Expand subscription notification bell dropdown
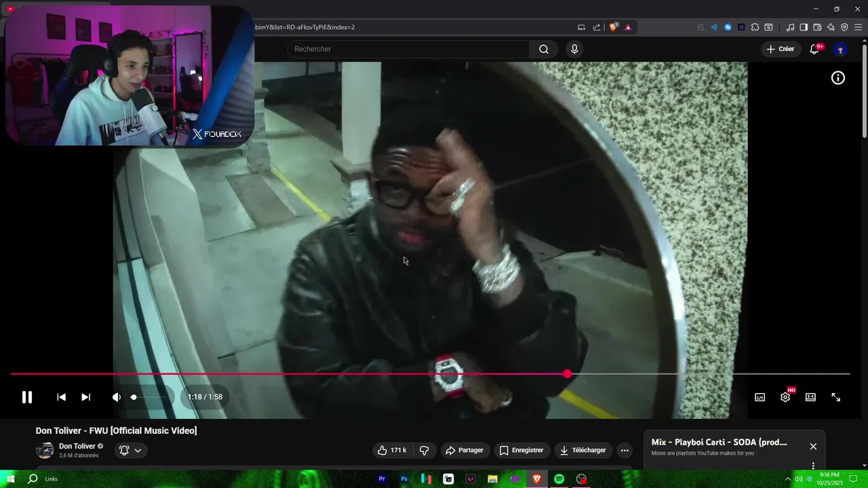 [130, 450]
